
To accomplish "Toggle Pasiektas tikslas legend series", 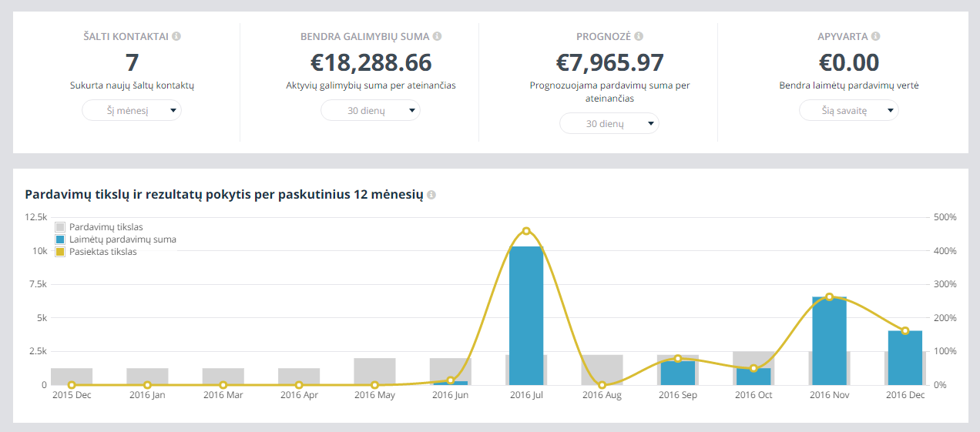I will click(96, 252).
